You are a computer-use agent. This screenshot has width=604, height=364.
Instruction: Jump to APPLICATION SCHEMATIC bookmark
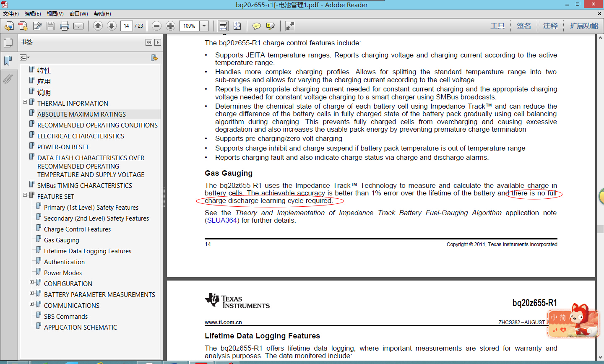coord(81,327)
